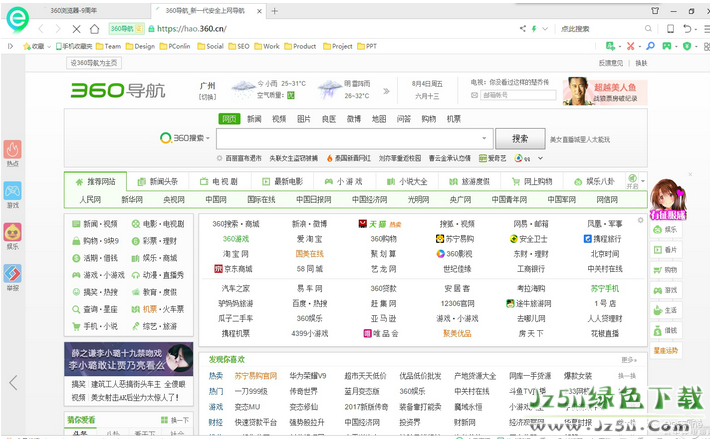This screenshot has height=439, width=710.
Task: Open the 淘宝网 link
Action: pos(235,254)
